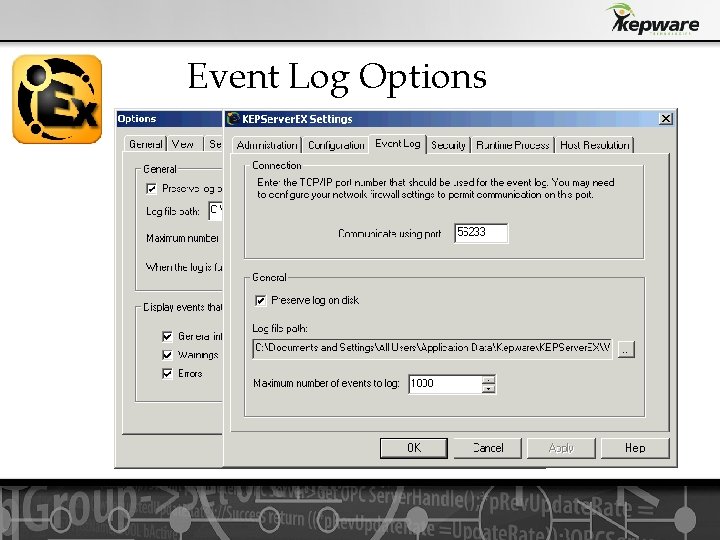Switch to the Runtime Process tab
720x540 pixels.
[512, 145]
